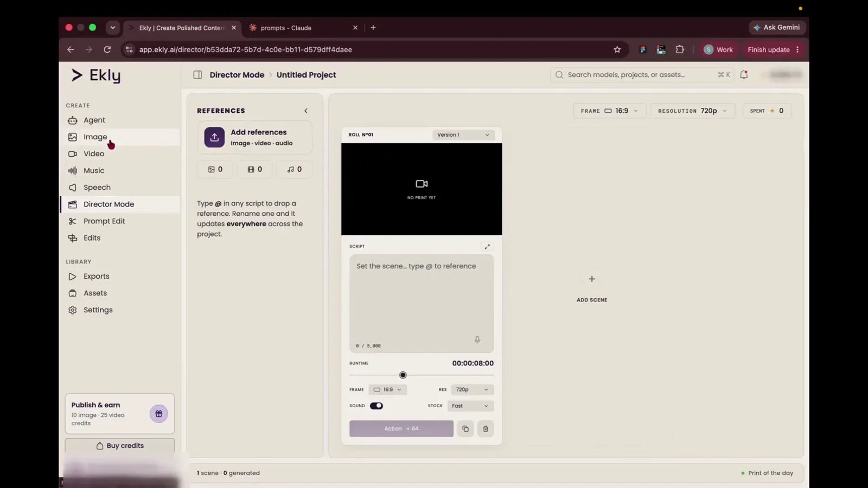
Task: Focus the search models, projects, assets field
Action: pyautogui.click(x=642, y=75)
